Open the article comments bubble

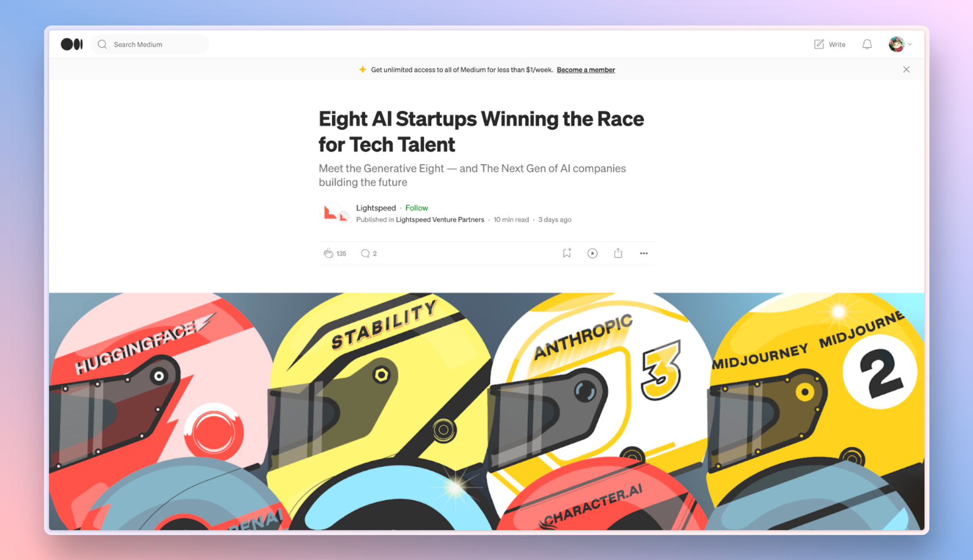365,253
